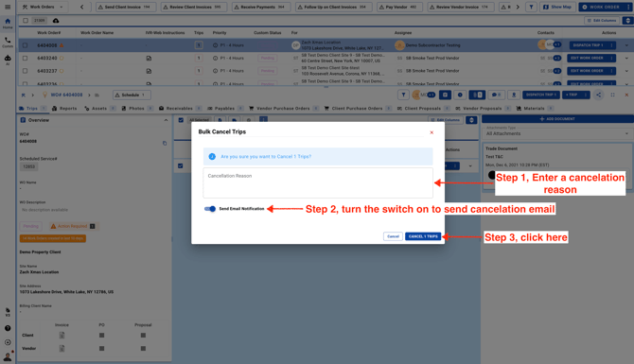The height and width of the screenshot is (364, 634).
Task: Open the Vendor Purchase Orders tab
Action: pyautogui.click(x=284, y=109)
